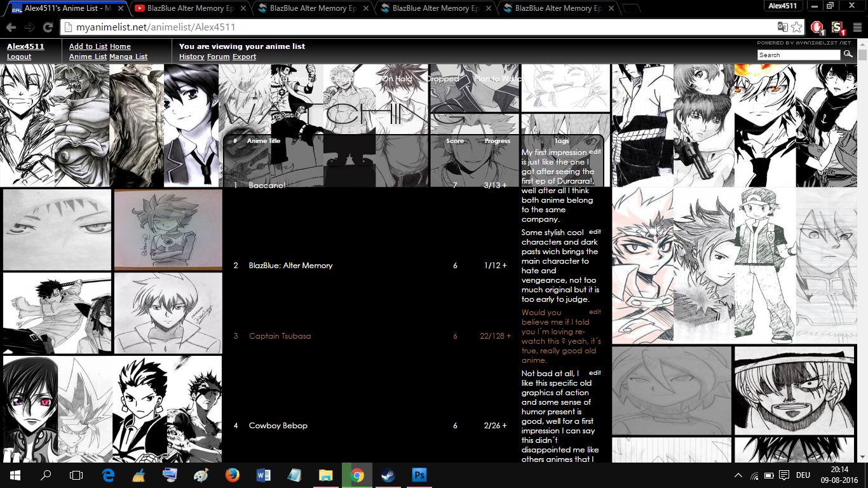
Task: Open the Chrome hamburger menu
Action: click(856, 27)
